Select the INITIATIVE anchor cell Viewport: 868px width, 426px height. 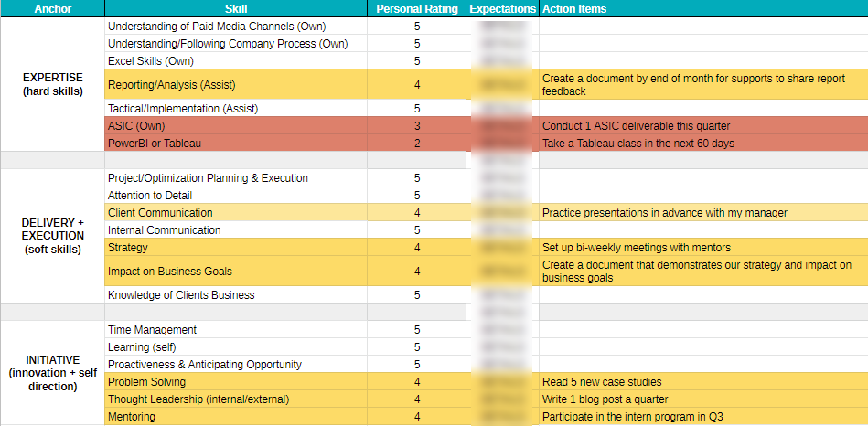[52, 373]
